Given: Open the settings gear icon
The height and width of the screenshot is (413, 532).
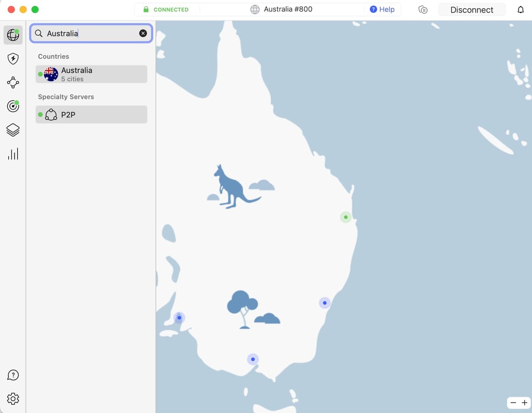Looking at the screenshot, I should tap(13, 399).
